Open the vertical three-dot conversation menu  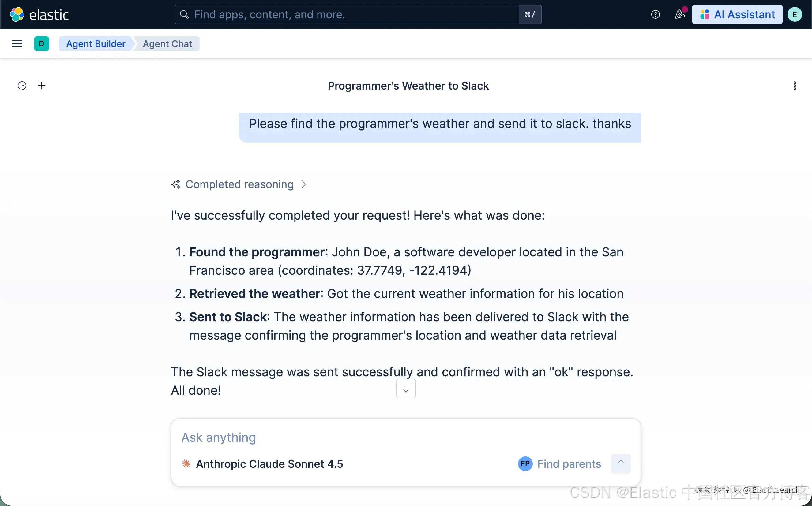(x=795, y=86)
